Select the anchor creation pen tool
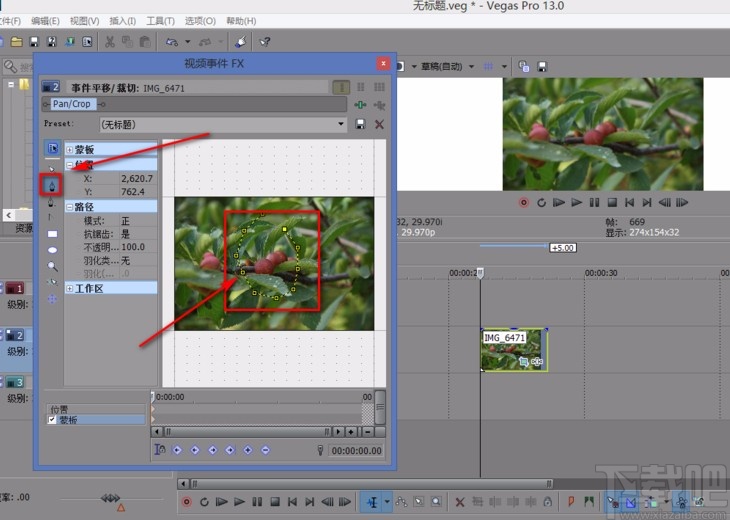Viewport: 730px width, 520px height. click(x=52, y=184)
